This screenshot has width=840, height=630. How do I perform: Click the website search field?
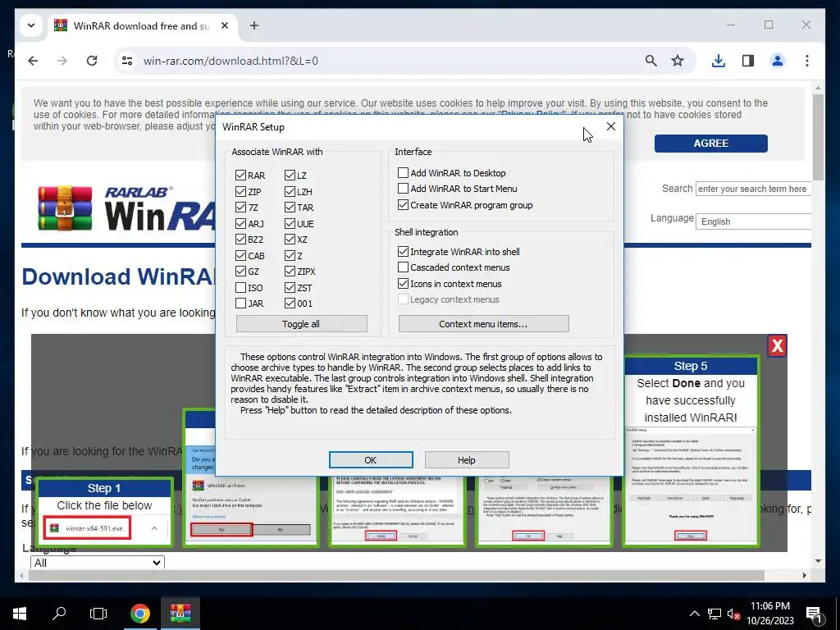coord(753,189)
